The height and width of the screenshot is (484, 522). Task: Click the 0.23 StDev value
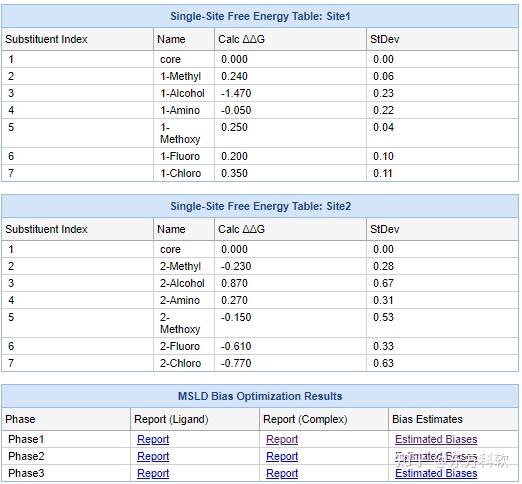[383, 93]
